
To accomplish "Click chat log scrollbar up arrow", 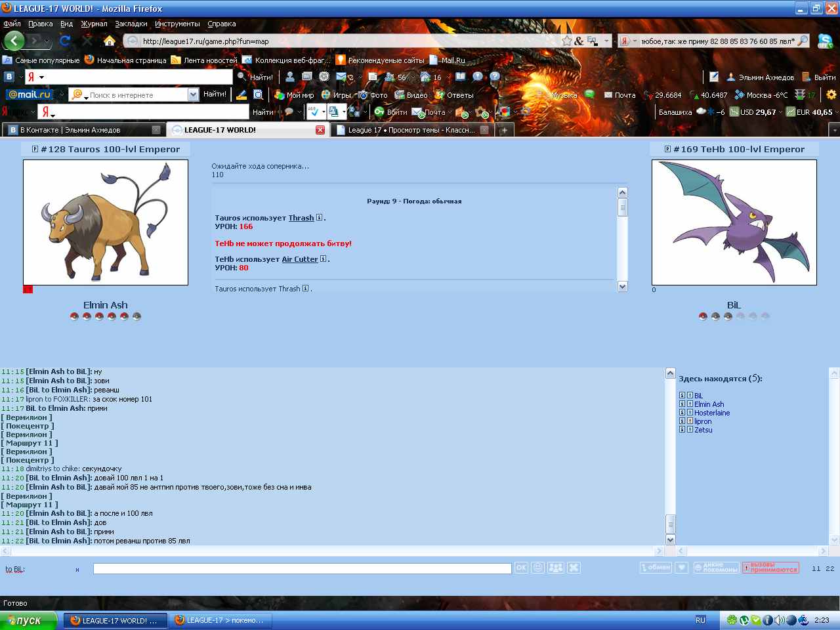I will tap(671, 373).
